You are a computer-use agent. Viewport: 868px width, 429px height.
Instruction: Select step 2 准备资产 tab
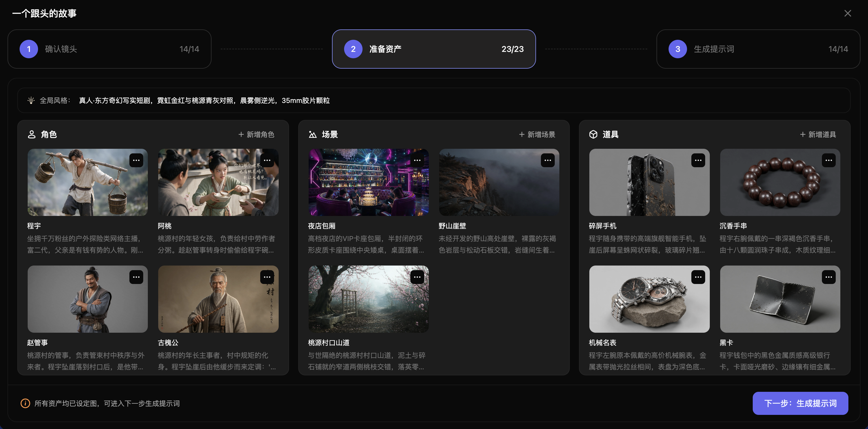[x=434, y=49]
